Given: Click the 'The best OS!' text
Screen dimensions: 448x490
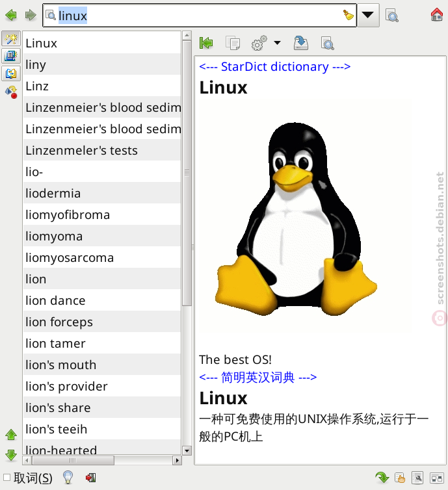Looking at the screenshot, I should (235, 359).
